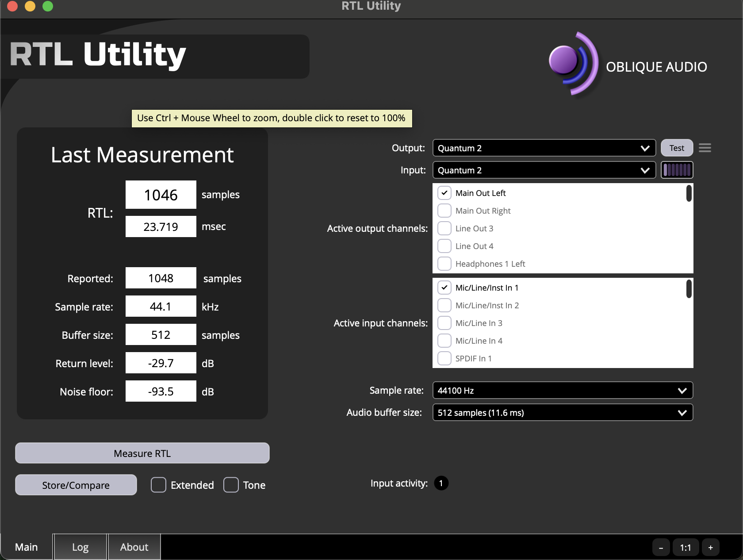Image resolution: width=743 pixels, height=560 pixels.
Task: Zoom in with the plus button
Action: point(710,548)
